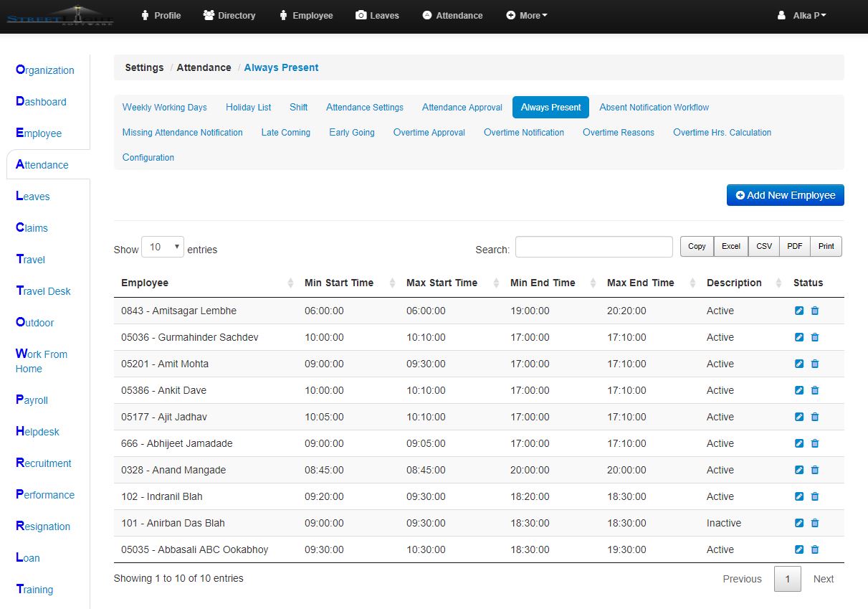Open edit for Anirban Das Blah
Viewport: 868px width, 609px height.
point(799,523)
